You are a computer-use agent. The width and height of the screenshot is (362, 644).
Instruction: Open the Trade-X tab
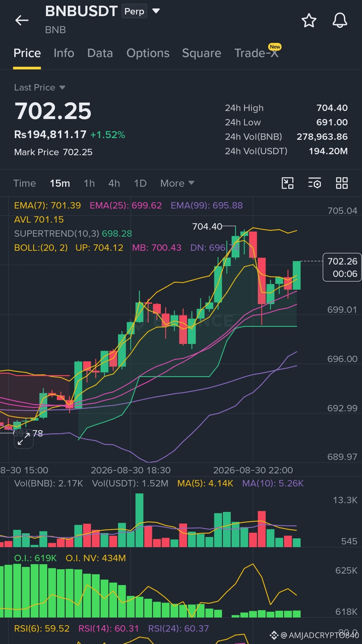[256, 53]
